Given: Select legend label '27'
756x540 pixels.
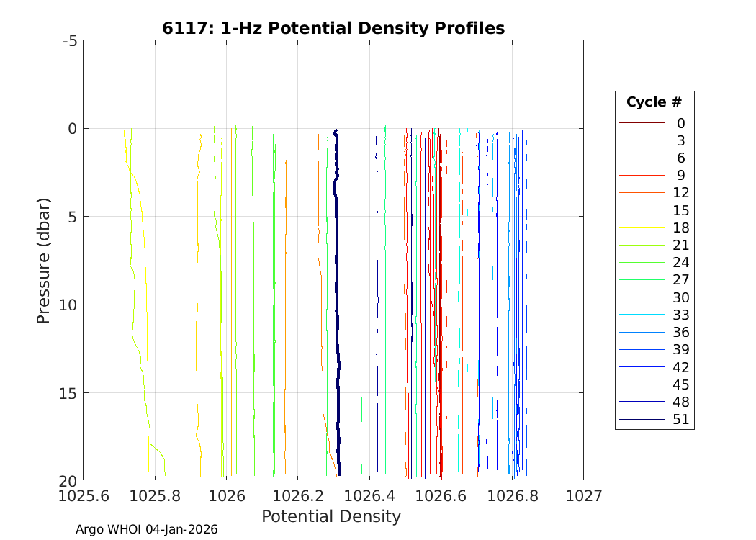Looking at the screenshot, I should coord(680,280).
